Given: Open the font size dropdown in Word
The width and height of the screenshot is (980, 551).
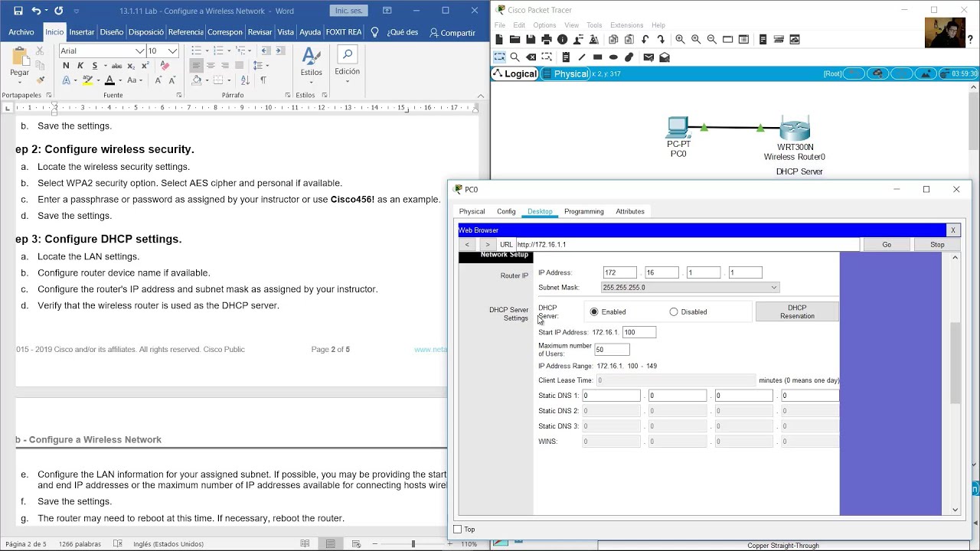Looking at the screenshot, I should click(173, 51).
